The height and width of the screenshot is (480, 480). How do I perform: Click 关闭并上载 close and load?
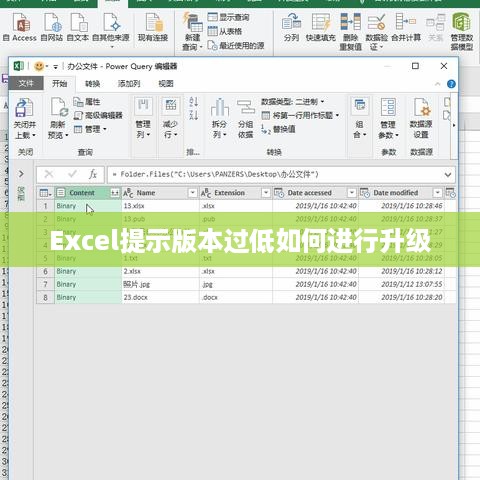tap(25, 119)
